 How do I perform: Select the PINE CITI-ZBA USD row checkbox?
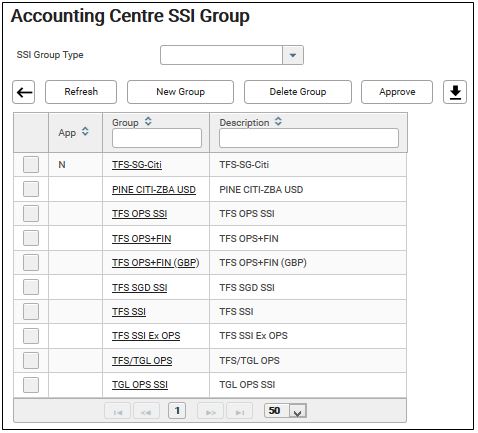click(x=31, y=189)
